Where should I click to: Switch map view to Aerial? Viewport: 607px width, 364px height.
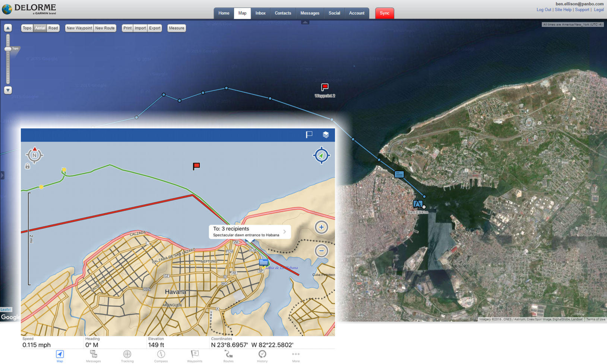tap(40, 28)
